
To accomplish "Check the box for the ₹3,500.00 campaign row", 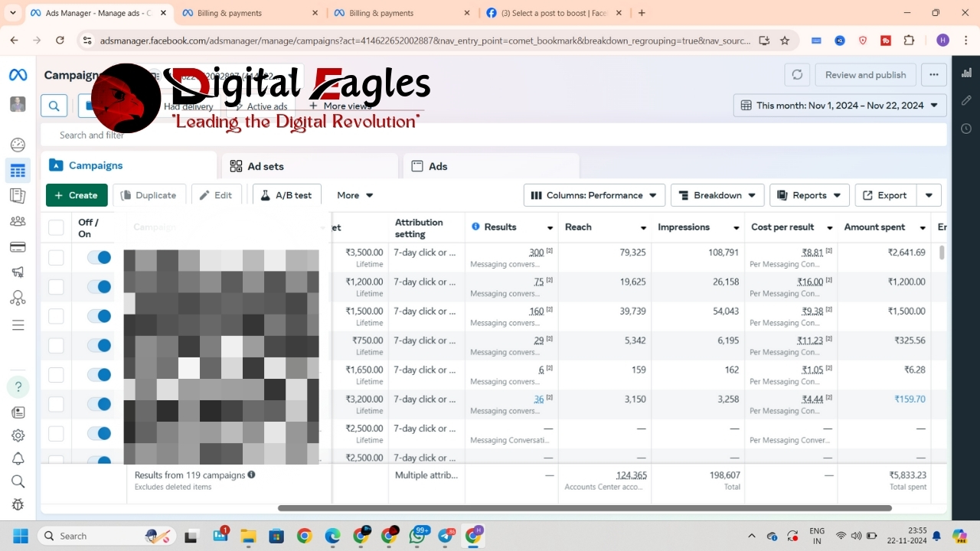I will [56, 257].
